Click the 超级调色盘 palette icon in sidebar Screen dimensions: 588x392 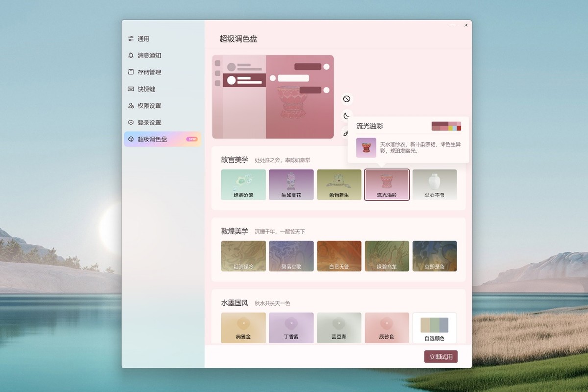132,139
